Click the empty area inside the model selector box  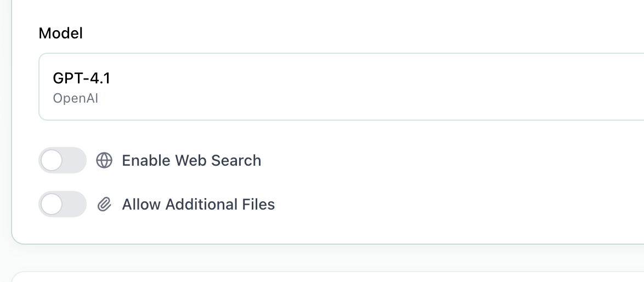[384, 87]
